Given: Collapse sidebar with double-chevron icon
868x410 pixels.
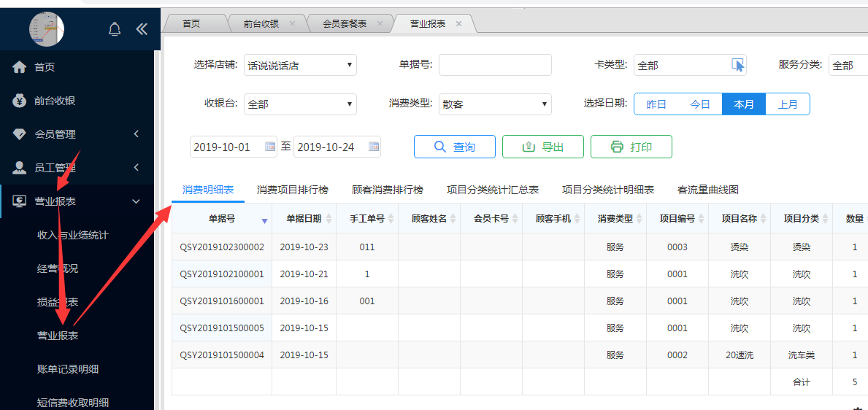Looking at the screenshot, I should pyautogui.click(x=142, y=28).
